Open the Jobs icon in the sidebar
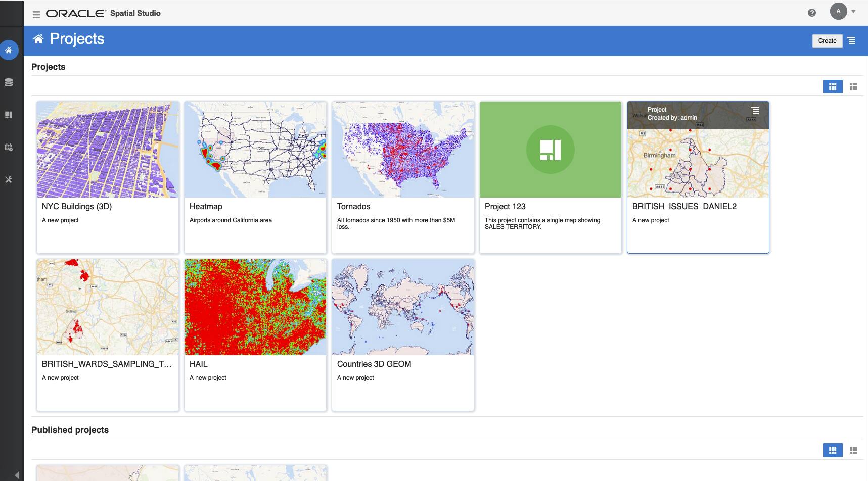Image resolution: width=868 pixels, height=481 pixels. (x=8, y=147)
